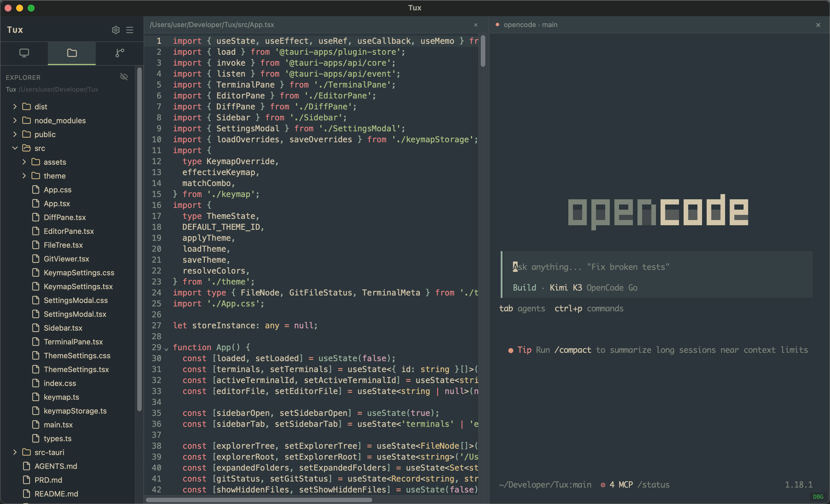Click the PRD.md file icon

(x=27, y=480)
